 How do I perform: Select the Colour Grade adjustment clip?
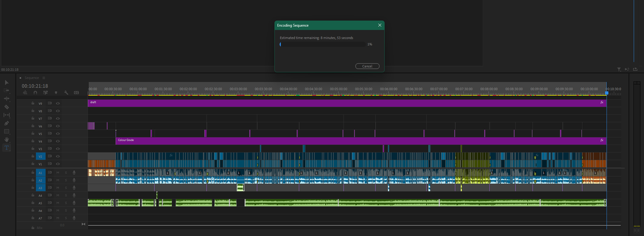coord(361,140)
